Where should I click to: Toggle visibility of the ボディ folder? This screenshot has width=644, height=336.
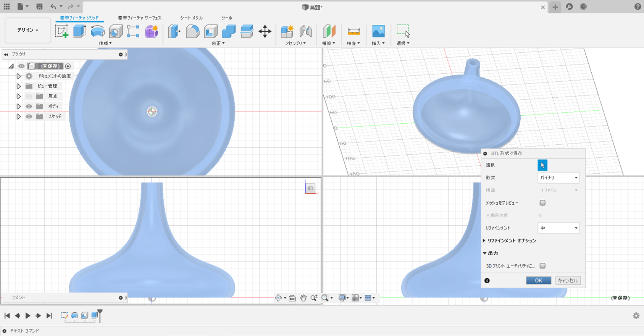click(x=29, y=107)
